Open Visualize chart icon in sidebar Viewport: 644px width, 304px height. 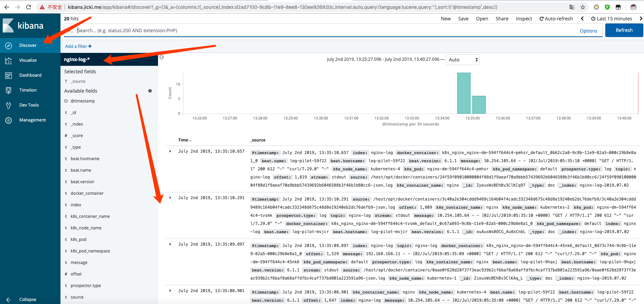click(8, 60)
